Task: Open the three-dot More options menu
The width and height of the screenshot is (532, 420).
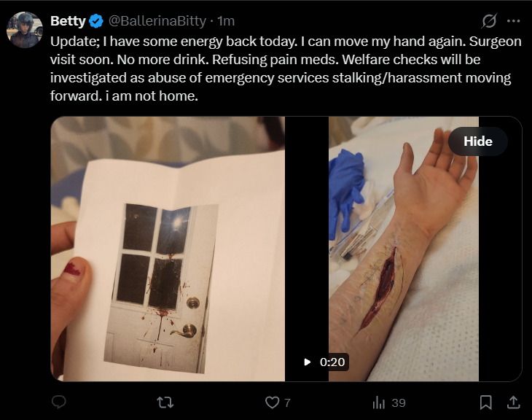Action: (513, 21)
